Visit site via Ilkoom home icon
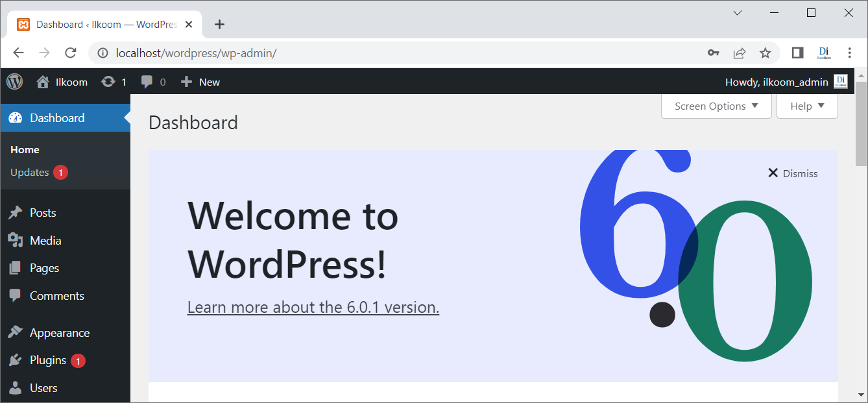The width and height of the screenshot is (868, 403). (43, 82)
